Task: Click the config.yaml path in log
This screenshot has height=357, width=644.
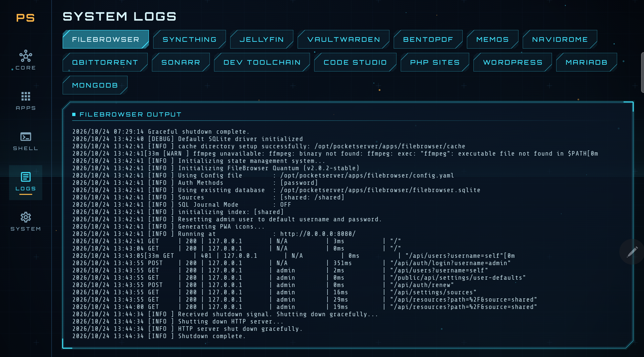Action: click(367, 175)
